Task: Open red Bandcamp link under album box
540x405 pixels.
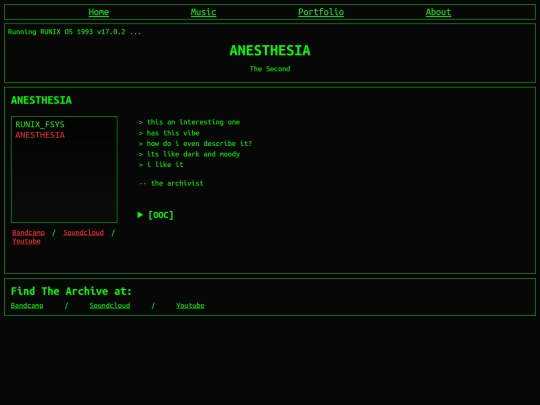Action: [28, 232]
